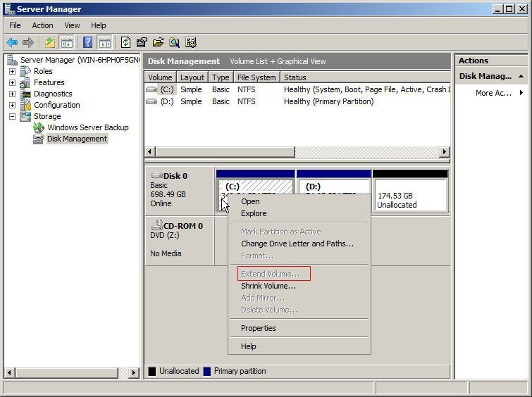Collapse Disk Management actions section arrow
Image resolution: width=532 pixels, height=397 pixels.
[x=521, y=76]
